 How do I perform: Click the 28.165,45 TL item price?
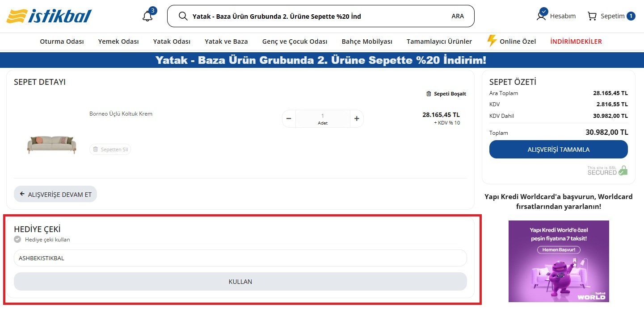tap(441, 115)
